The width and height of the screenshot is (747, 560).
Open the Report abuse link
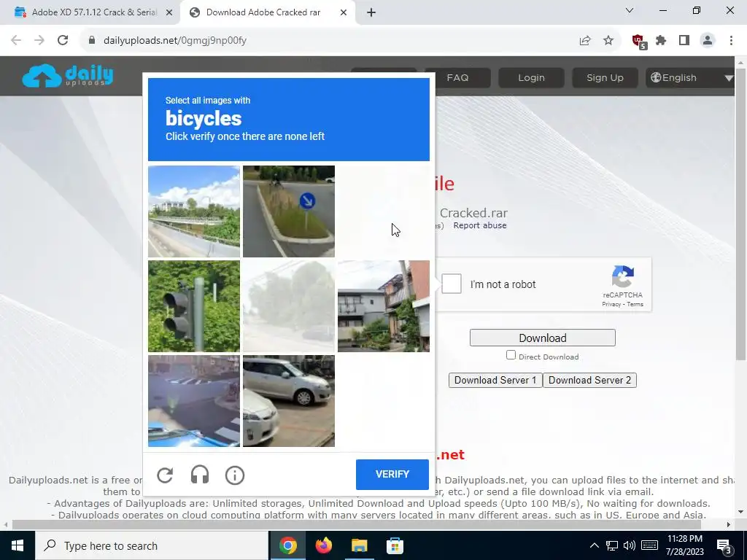click(x=480, y=225)
